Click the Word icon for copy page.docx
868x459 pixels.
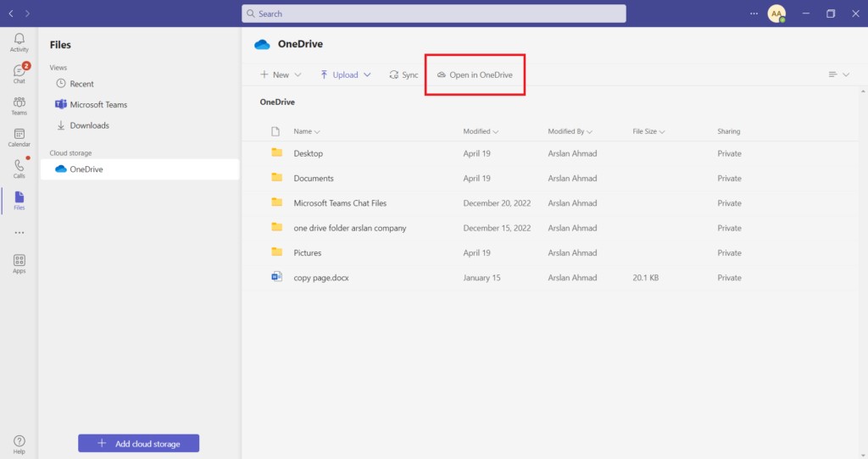point(277,277)
